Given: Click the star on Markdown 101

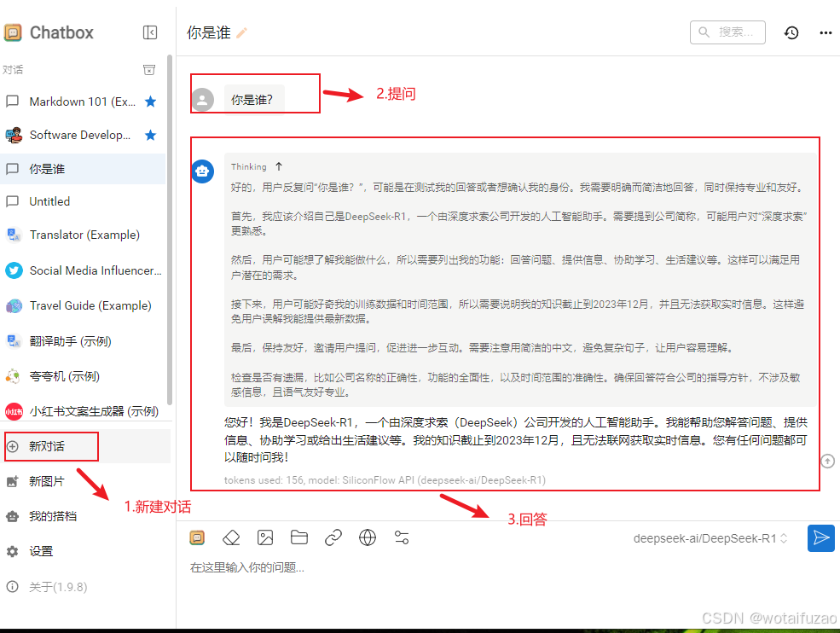Looking at the screenshot, I should point(151,102).
